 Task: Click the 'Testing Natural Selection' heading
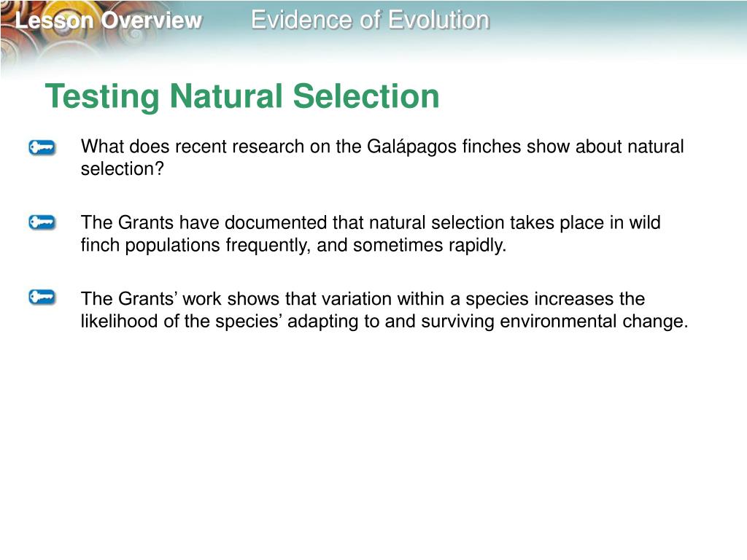[x=242, y=97]
